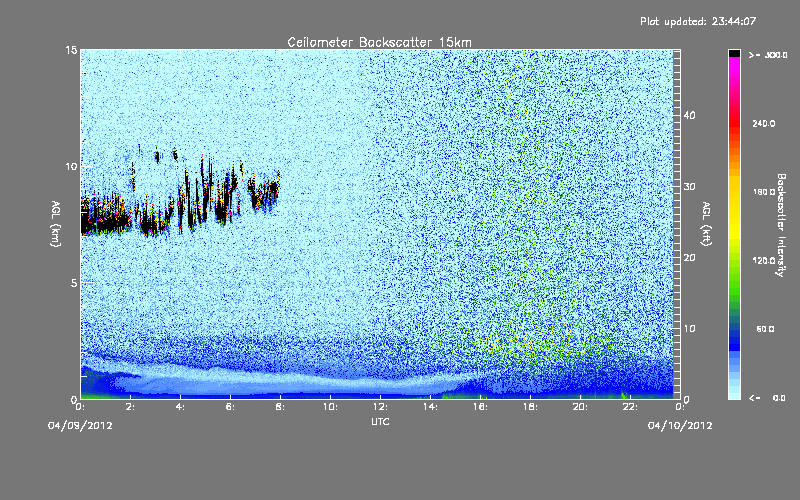Click the '6:' hour tick label
800x500 pixels.
point(231,407)
